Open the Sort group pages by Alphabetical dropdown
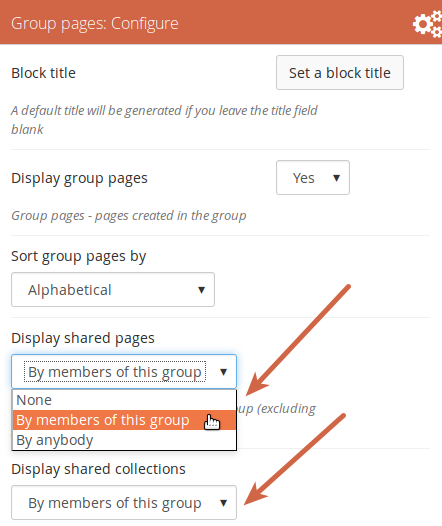Image resolution: width=442 pixels, height=526 pixels. click(x=113, y=290)
